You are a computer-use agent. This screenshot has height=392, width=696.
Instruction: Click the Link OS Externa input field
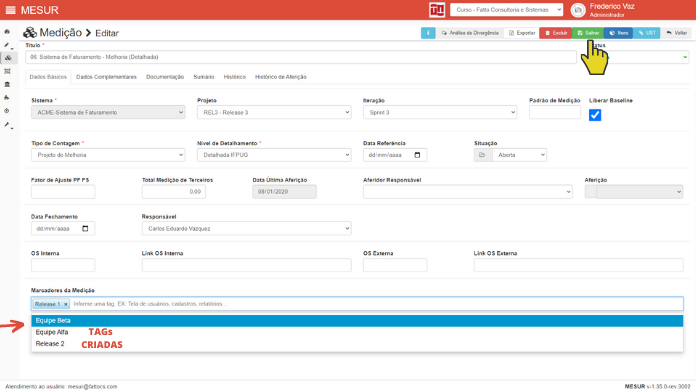[x=578, y=265]
